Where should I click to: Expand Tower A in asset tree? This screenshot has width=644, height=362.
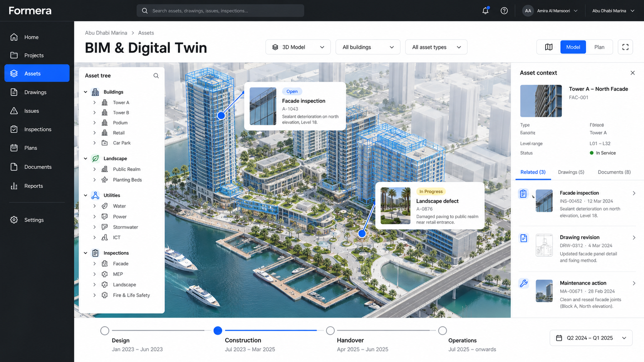[94, 103]
